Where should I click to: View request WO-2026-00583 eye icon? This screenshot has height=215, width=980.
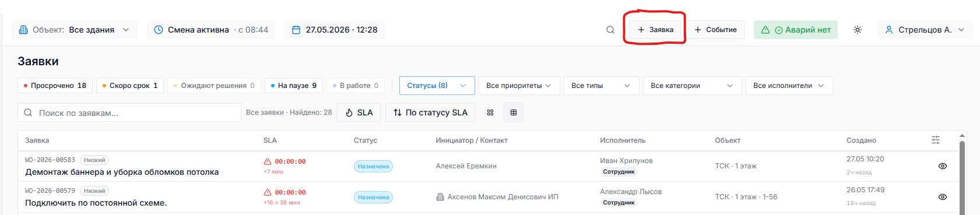tap(943, 166)
